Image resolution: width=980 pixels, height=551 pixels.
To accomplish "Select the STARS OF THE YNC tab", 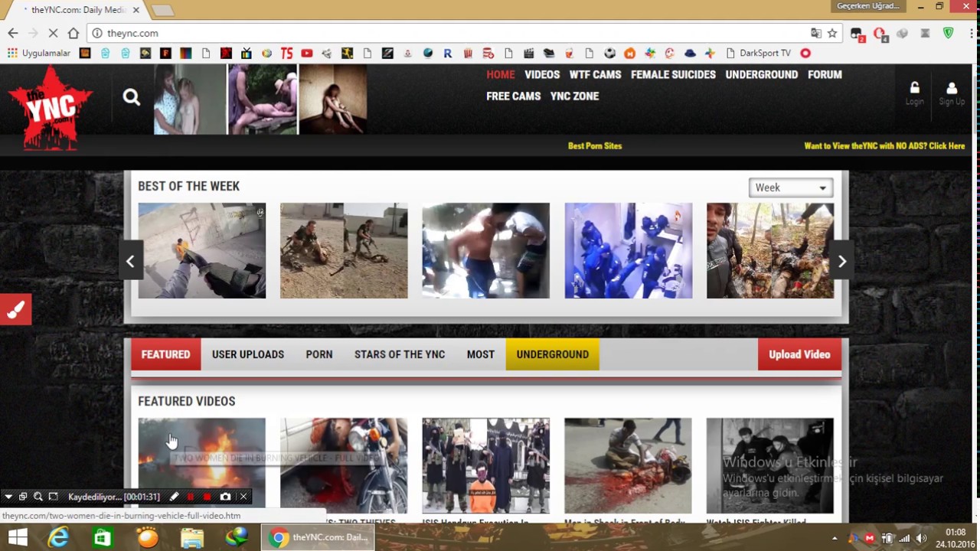I will [x=399, y=354].
